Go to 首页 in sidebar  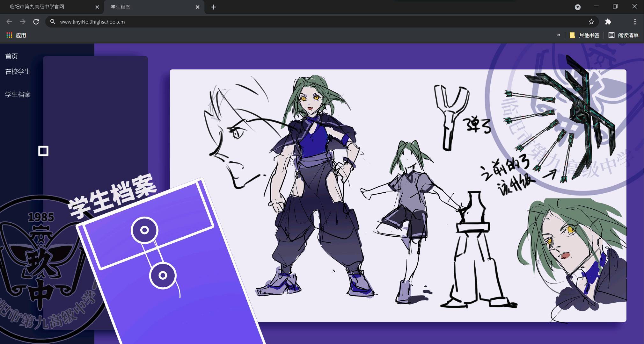click(11, 56)
